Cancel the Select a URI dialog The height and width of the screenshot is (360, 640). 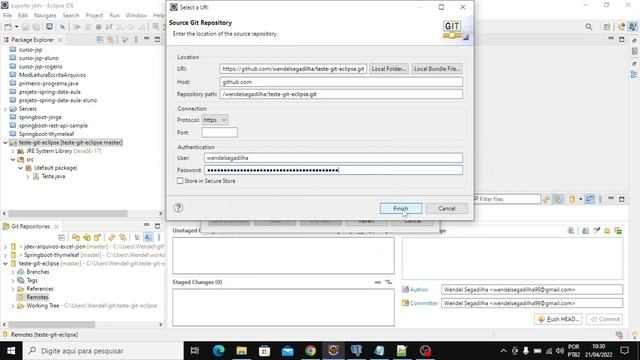click(447, 208)
